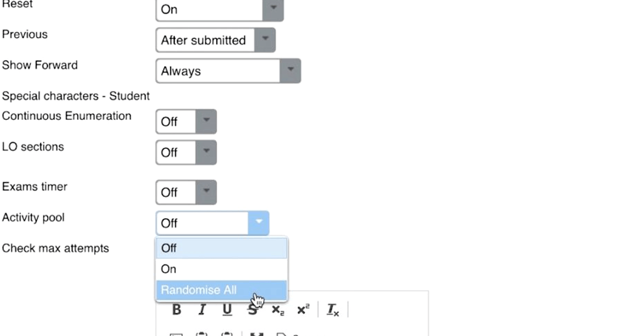Viewport: 644px width, 336px height.
Task: Click the Special characters - Student label
Action: [x=76, y=96]
